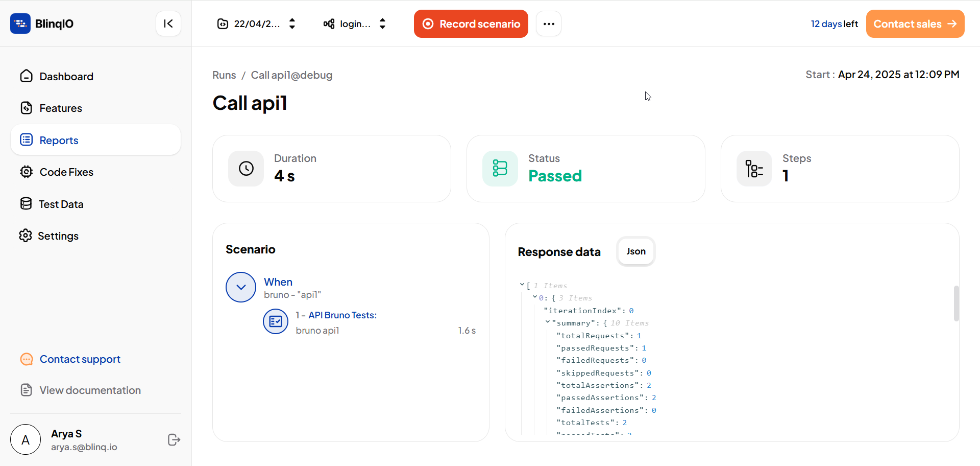Select the Features icon in sidebar
The width and height of the screenshot is (980, 466).
point(26,108)
